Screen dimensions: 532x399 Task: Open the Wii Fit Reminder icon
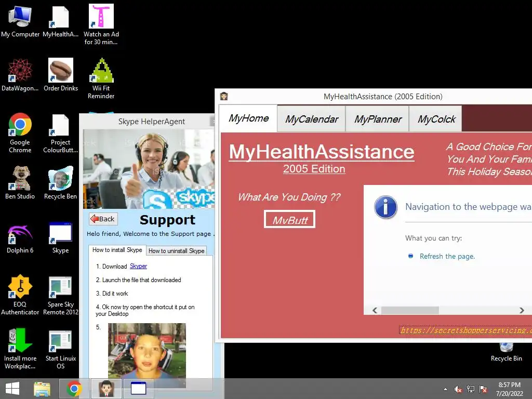(x=101, y=79)
